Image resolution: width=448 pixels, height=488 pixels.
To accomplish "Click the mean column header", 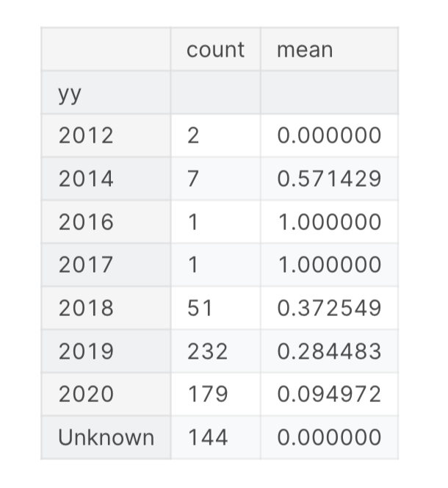I will pos(305,50).
